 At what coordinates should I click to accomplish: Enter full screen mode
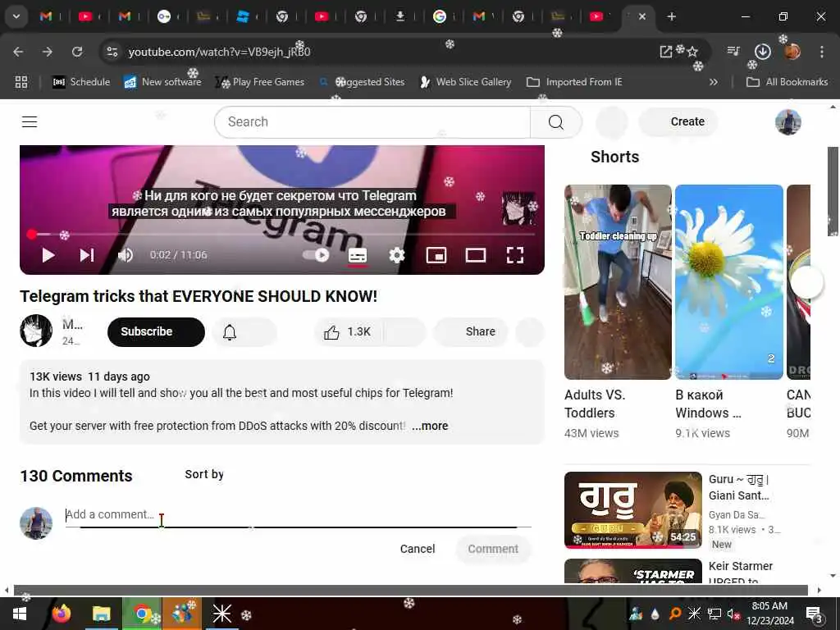[515, 255]
